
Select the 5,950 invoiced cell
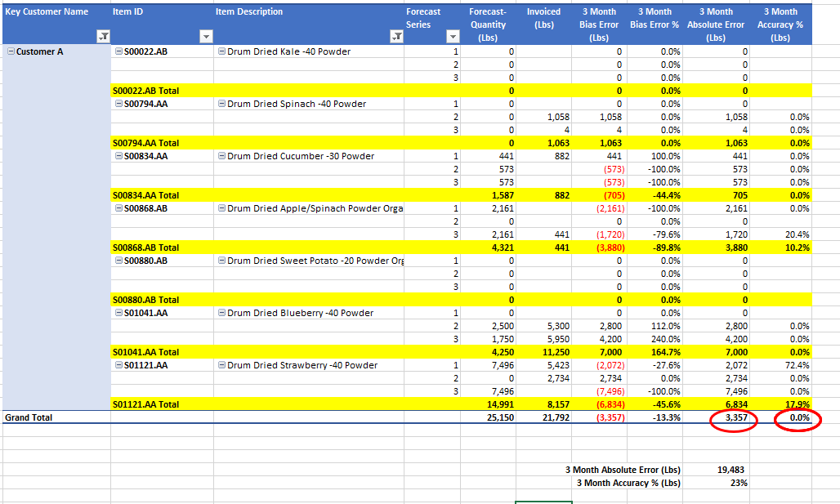558,339
